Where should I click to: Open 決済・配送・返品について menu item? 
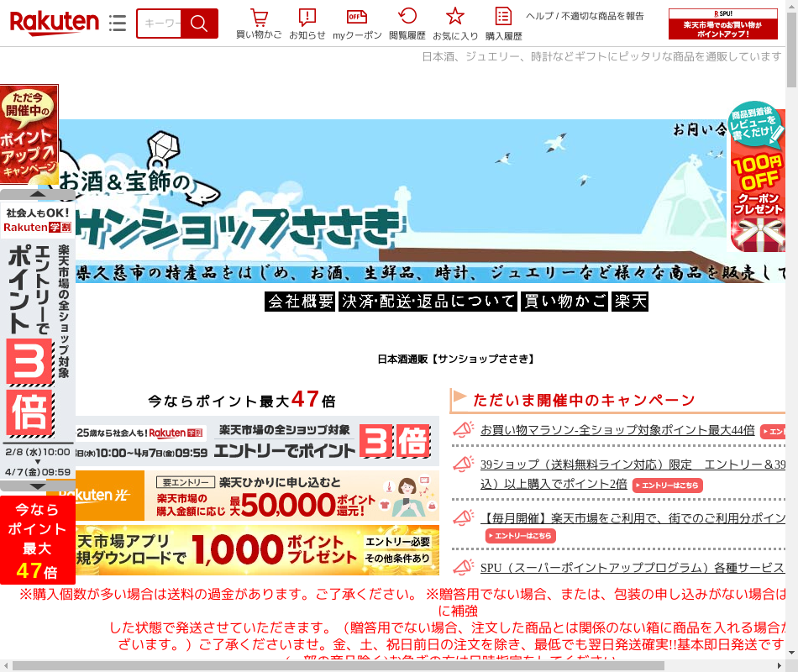[428, 302]
